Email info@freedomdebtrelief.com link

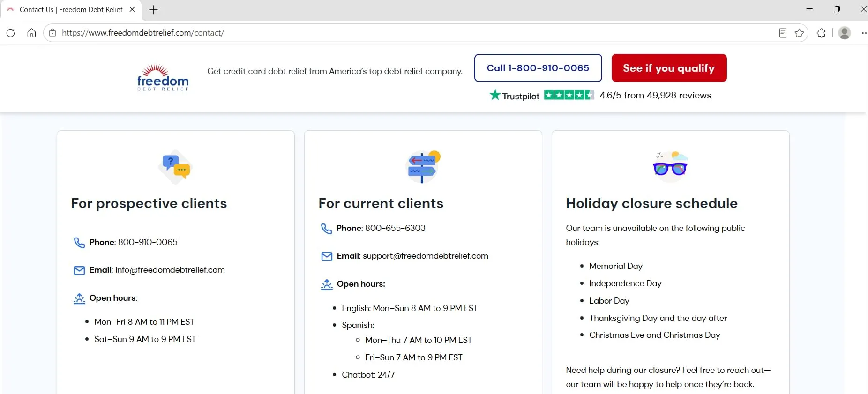coord(170,270)
